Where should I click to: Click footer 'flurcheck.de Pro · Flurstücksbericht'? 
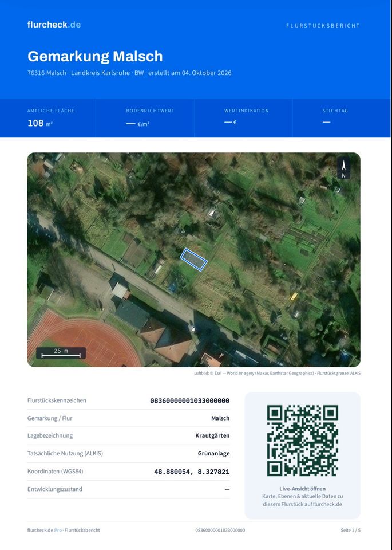pos(64,530)
